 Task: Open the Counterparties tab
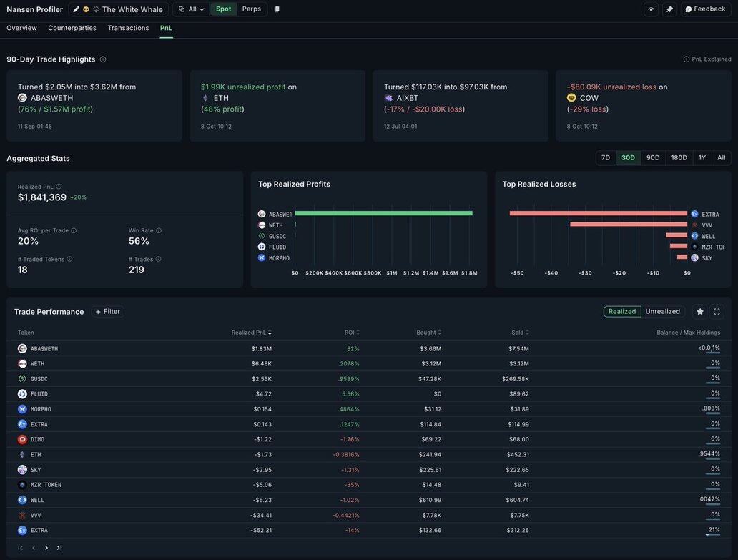click(72, 28)
